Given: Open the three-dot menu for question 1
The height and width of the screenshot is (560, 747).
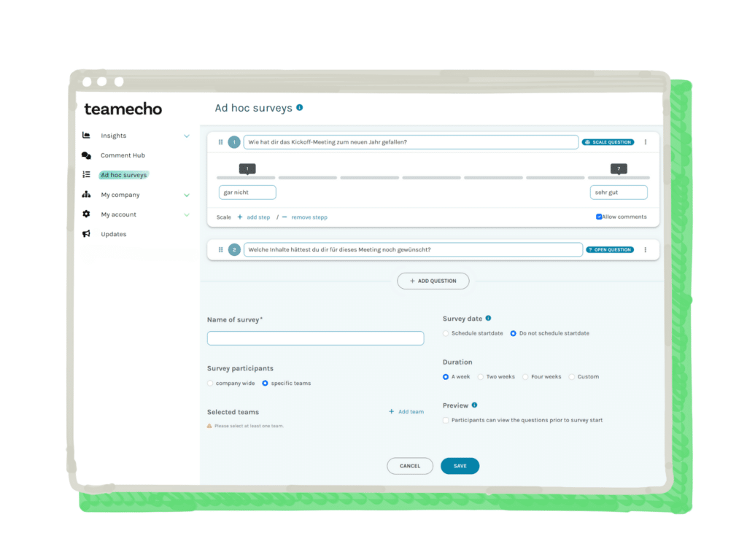Looking at the screenshot, I should 646,142.
